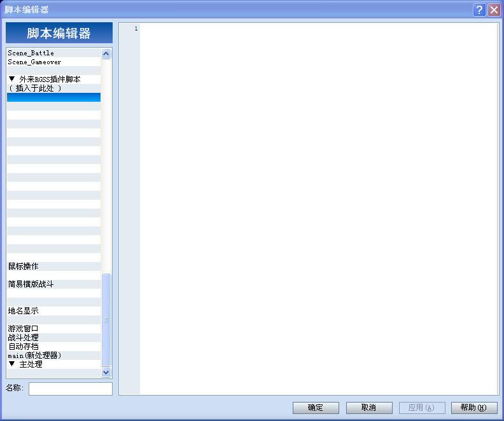This screenshot has width=504, height=421.
Task: Open the 战斗处理 script
Action: [x=53, y=338]
